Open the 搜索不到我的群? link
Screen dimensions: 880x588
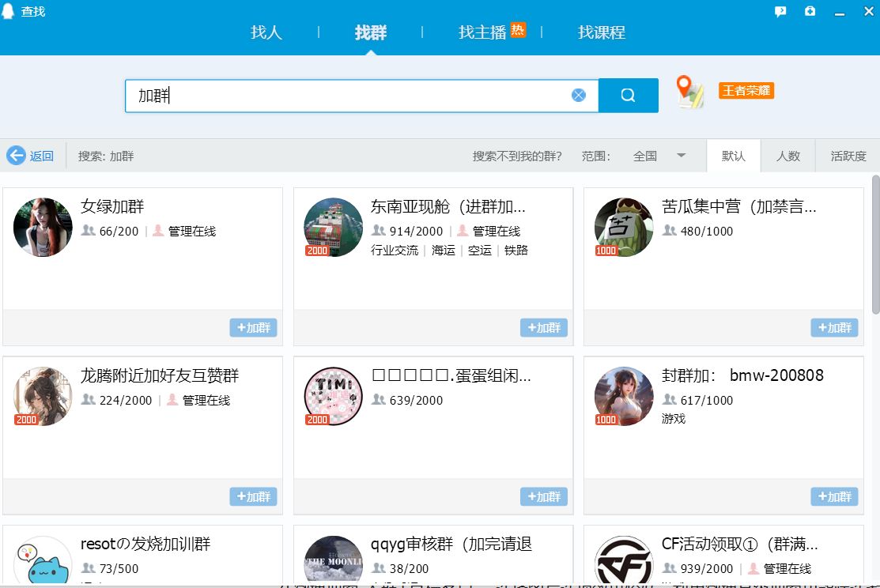517,156
